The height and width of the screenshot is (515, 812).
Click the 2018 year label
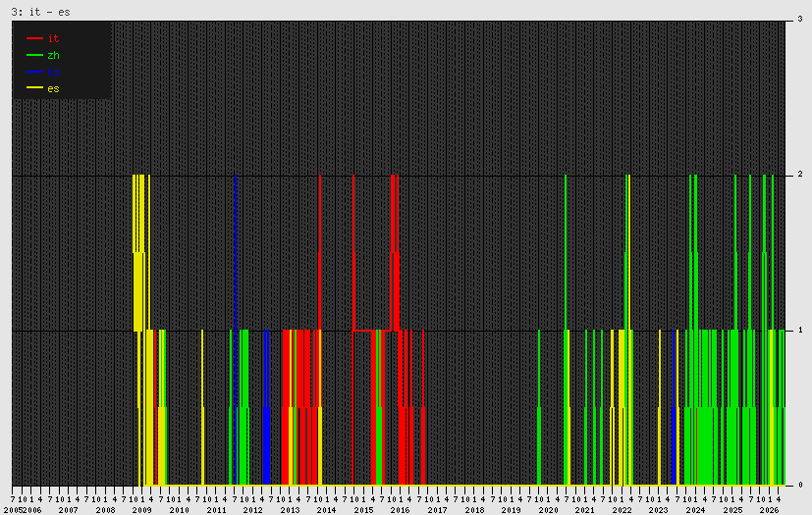pyautogui.click(x=474, y=510)
